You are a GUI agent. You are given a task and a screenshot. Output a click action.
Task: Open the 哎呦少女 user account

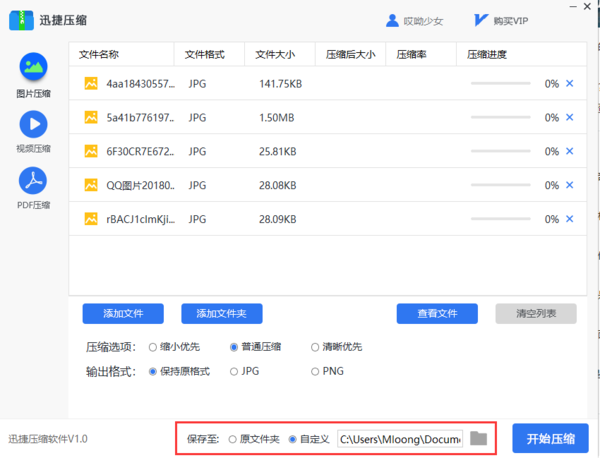click(x=423, y=21)
